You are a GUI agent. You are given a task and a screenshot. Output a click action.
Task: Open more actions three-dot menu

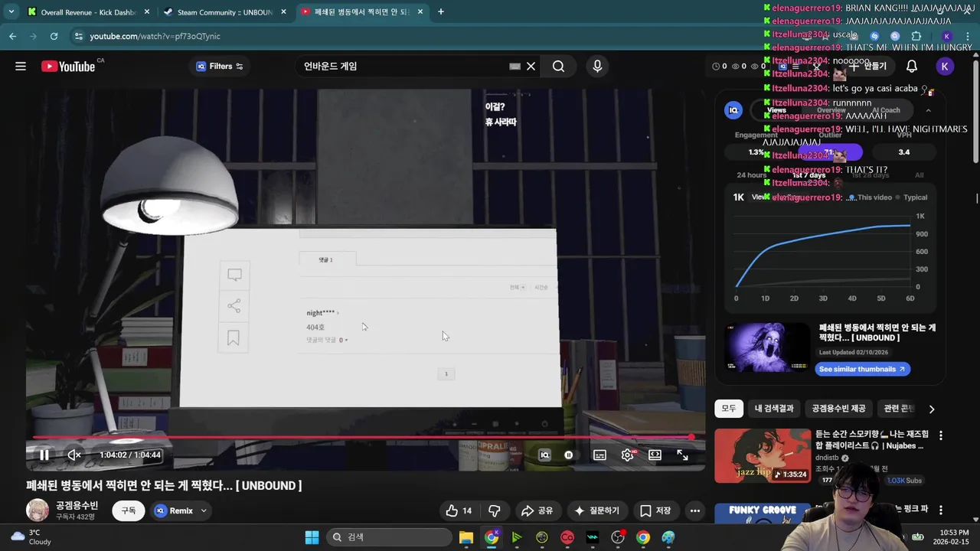tap(694, 510)
